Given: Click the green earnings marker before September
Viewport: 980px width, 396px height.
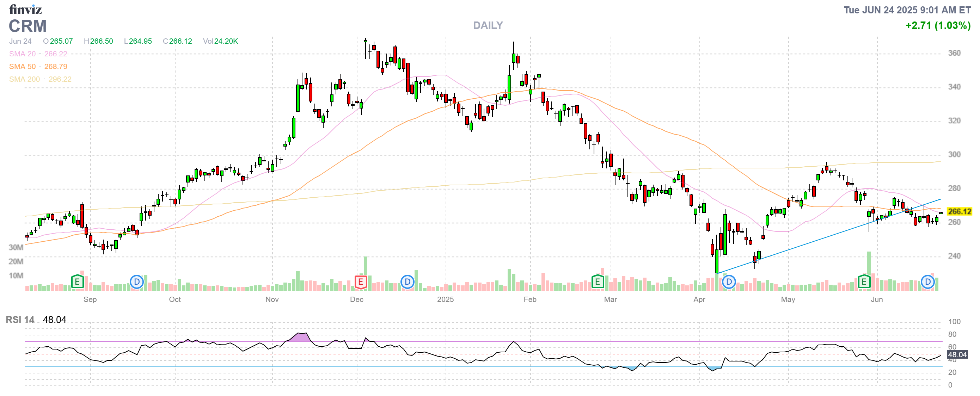Looking at the screenshot, I should (x=77, y=281).
